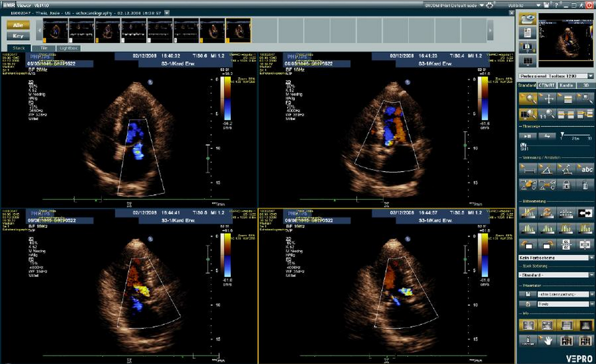Screen dimensions: 596x364
Task: Select the abc text annotation tool
Action: tap(585, 170)
